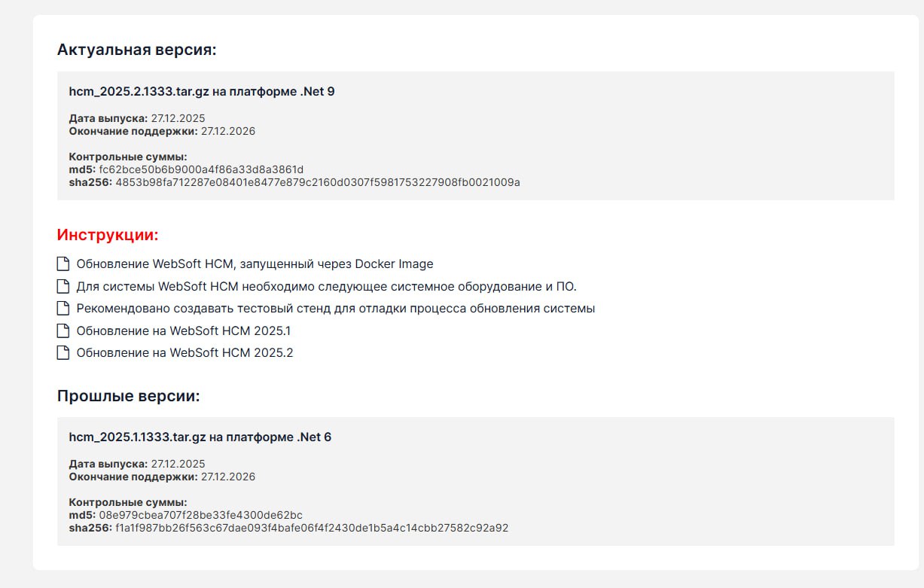Click the hcm_2025.2.1333.tar.gz file title
This screenshot has height=588, width=924.
(202, 92)
